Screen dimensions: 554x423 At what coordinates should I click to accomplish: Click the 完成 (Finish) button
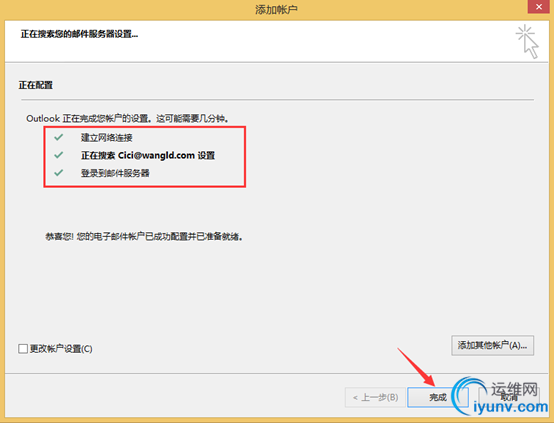pyautogui.click(x=438, y=397)
